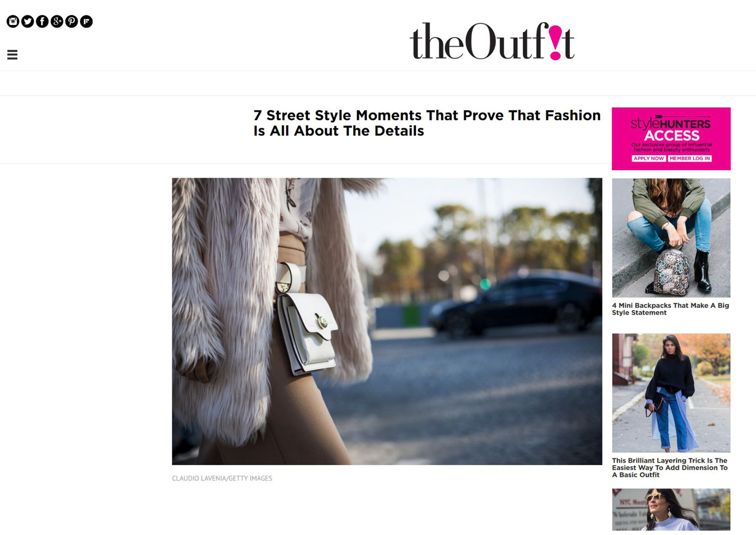Open the Instagram social icon
The height and width of the screenshot is (535, 756).
13,21
